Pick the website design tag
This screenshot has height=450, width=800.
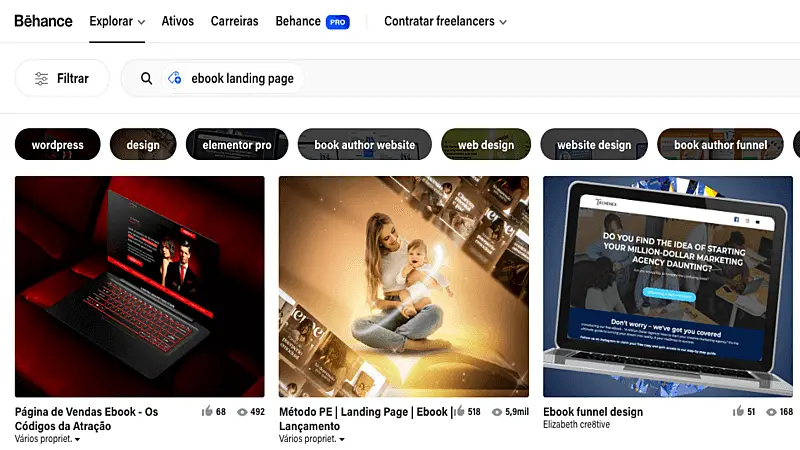click(594, 144)
